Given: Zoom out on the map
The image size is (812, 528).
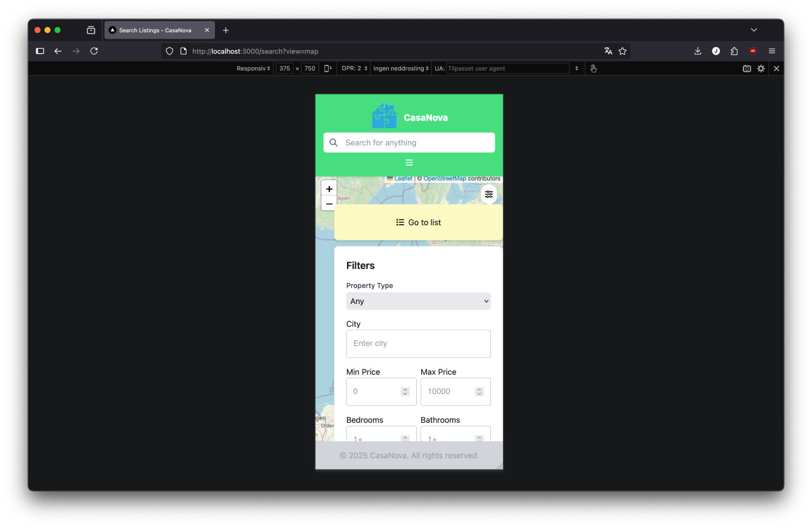Looking at the screenshot, I should [329, 204].
